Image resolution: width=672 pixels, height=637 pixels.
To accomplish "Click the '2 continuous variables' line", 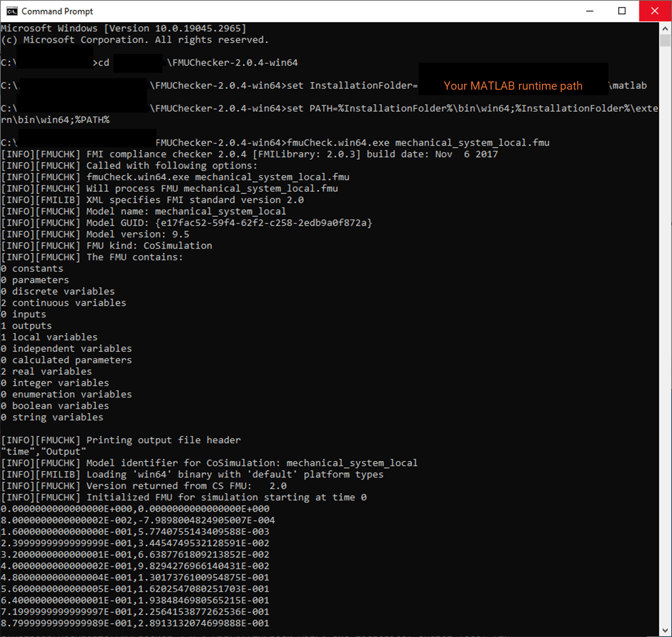I will coord(64,303).
